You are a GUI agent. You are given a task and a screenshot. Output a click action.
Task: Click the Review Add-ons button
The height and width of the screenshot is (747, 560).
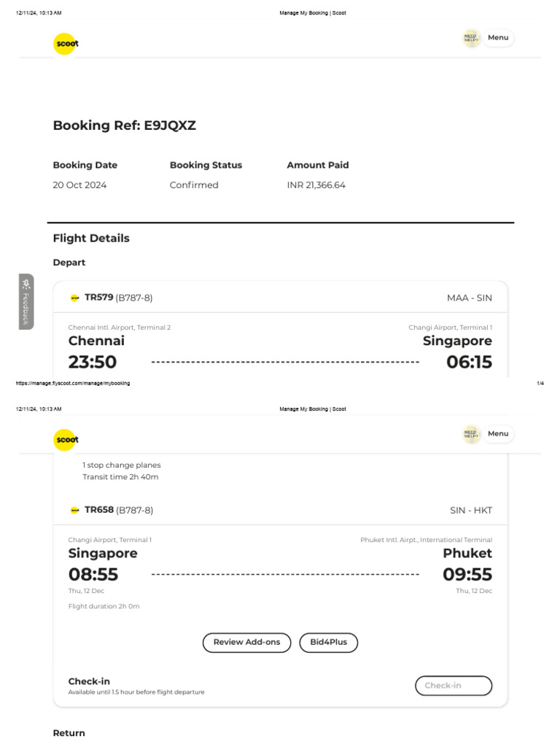pos(246,643)
